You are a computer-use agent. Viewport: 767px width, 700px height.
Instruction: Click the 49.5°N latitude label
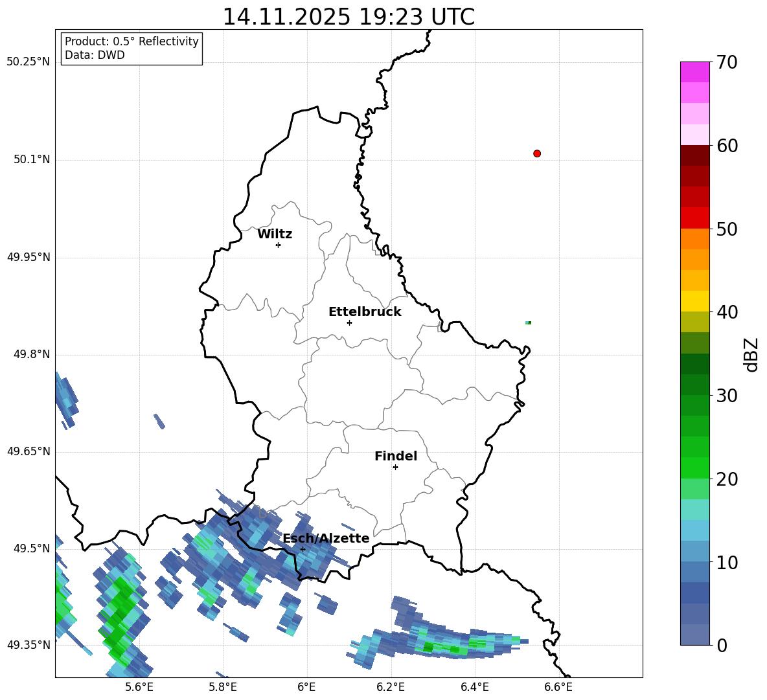click(31, 549)
